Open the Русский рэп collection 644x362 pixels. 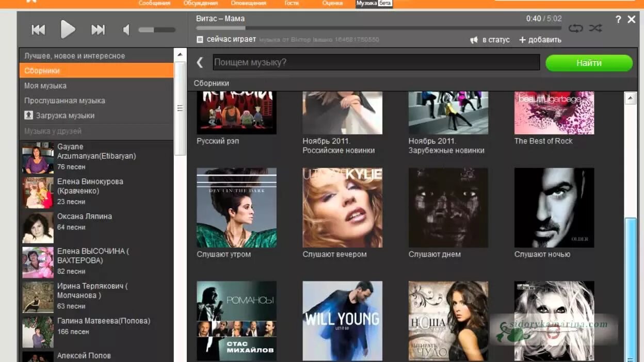coord(236,113)
